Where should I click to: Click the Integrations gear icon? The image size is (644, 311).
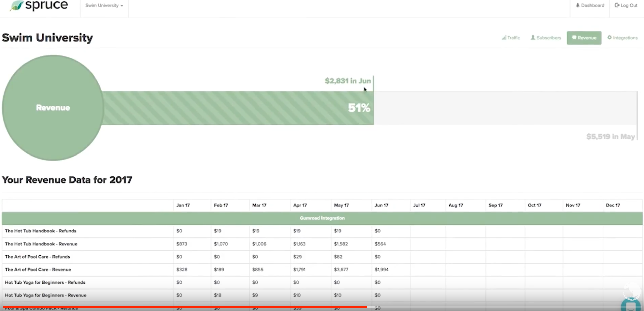[610, 38]
